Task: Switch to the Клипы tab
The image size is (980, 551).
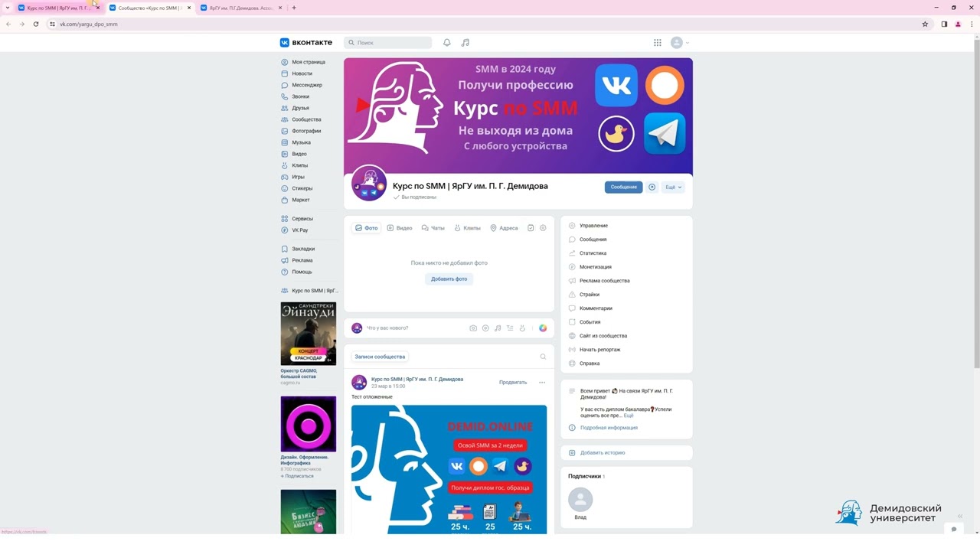Action: point(467,228)
